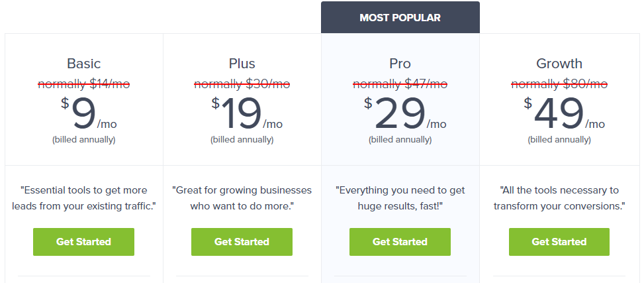
Task: Click the crossed-out normally $47/mo text
Action: click(x=400, y=84)
